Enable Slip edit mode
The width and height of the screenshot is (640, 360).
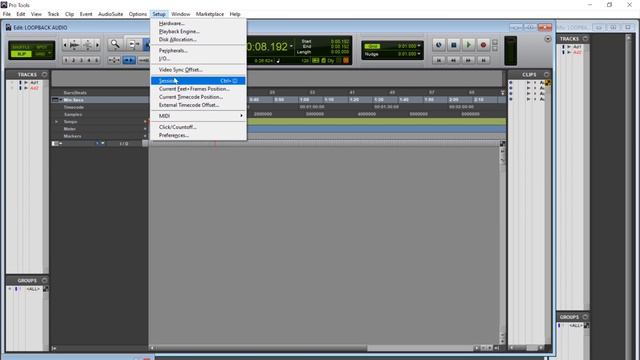(x=21, y=54)
